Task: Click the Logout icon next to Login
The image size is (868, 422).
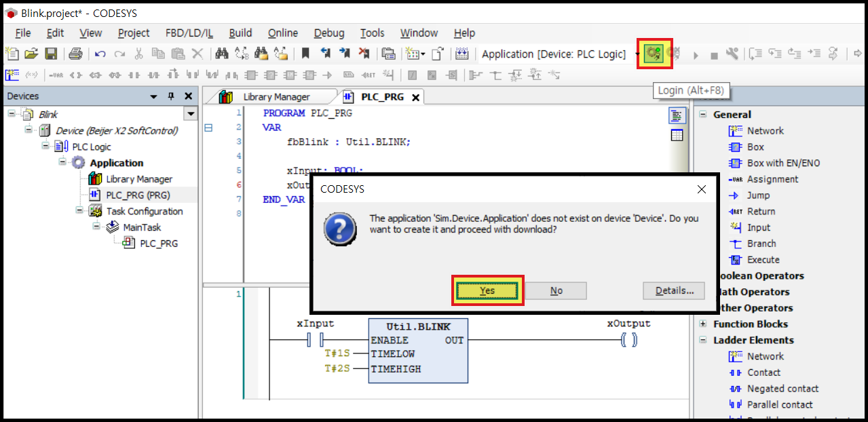Action: [x=674, y=54]
